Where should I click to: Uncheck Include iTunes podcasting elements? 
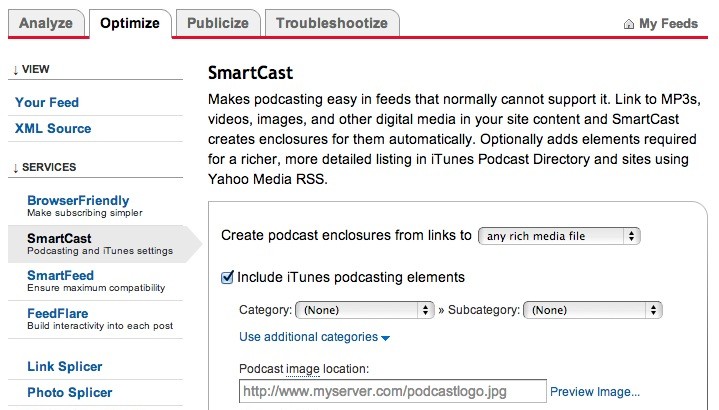tap(227, 277)
